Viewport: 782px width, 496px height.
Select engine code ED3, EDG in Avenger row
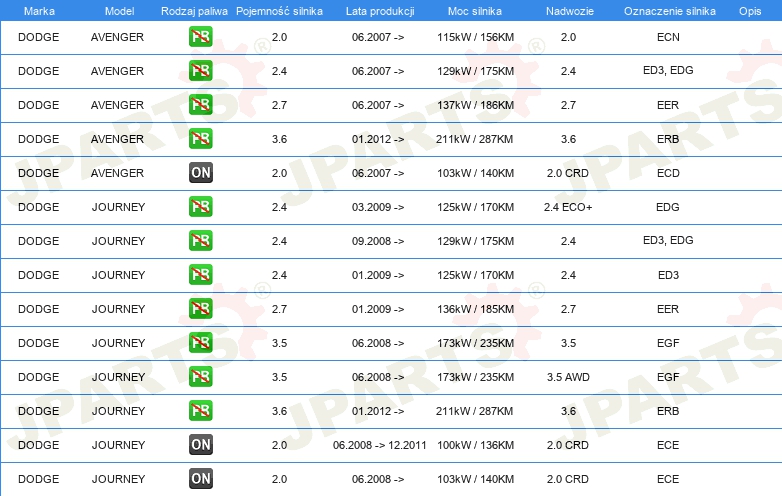click(x=668, y=70)
